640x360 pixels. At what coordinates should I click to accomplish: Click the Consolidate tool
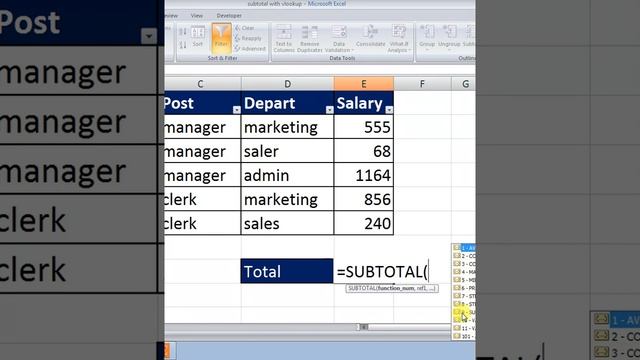(371, 36)
